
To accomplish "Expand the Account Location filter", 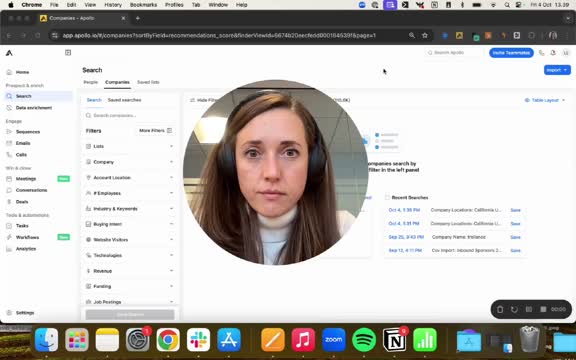I will 130,177.
